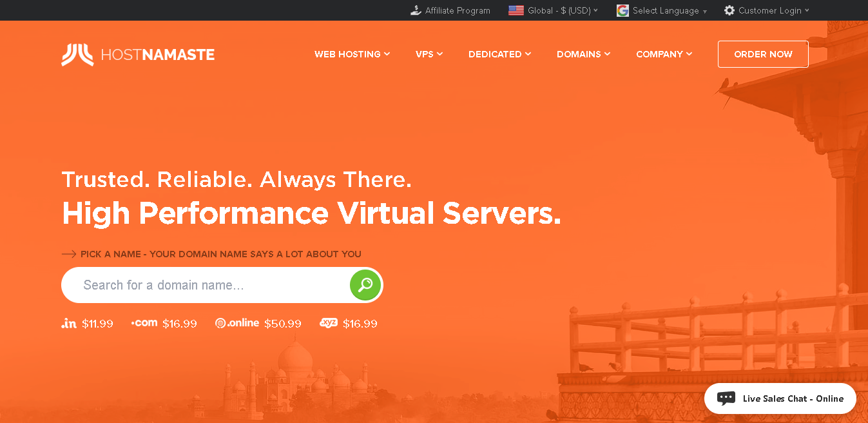Open the Dedicated menu
Image resolution: width=868 pixels, height=423 pixels.
(500, 54)
